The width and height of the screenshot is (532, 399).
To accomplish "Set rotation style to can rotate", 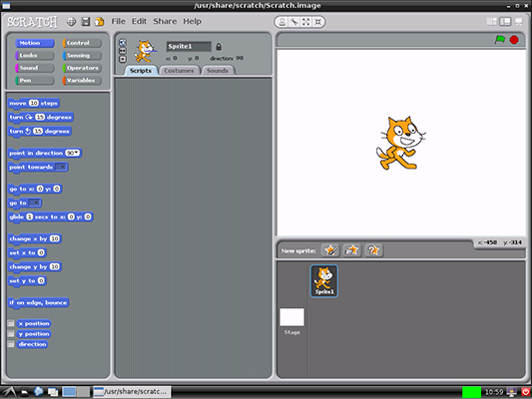I will [123, 42].
